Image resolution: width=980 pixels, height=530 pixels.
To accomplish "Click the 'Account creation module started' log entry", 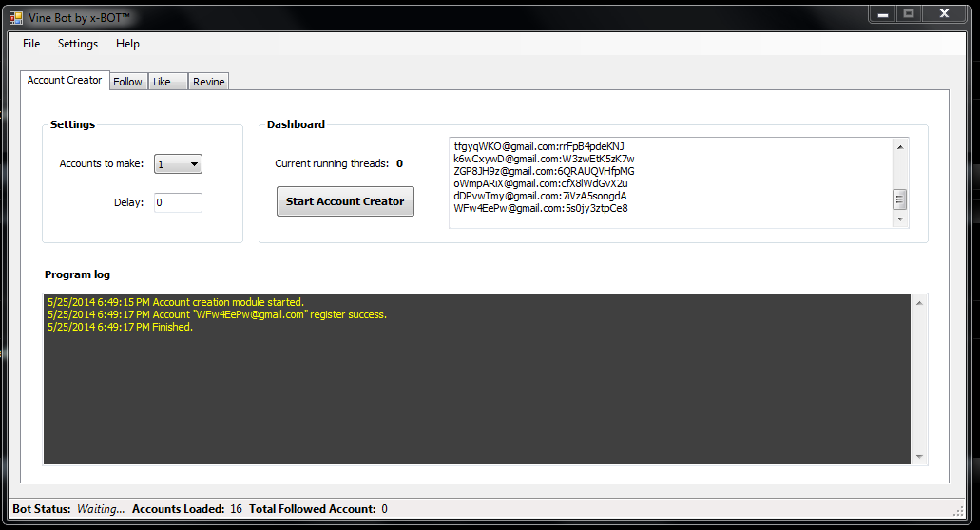I will pos(176,302).
